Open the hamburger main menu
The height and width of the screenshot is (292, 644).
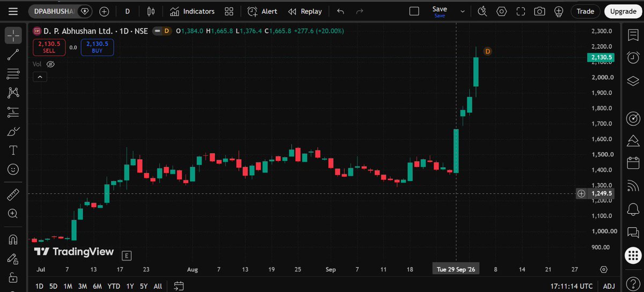click(13, 11)
